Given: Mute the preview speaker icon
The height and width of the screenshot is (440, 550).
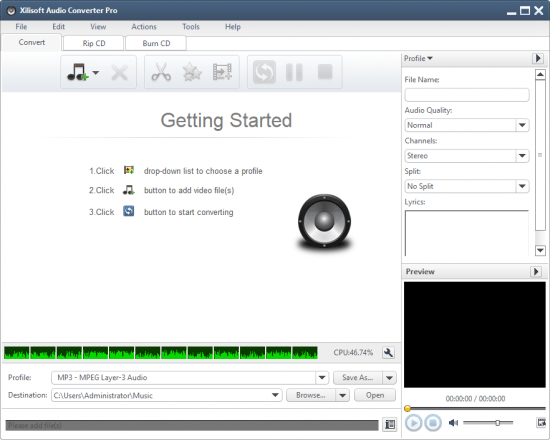Looking at the screenshot, I should click(453, 423).
